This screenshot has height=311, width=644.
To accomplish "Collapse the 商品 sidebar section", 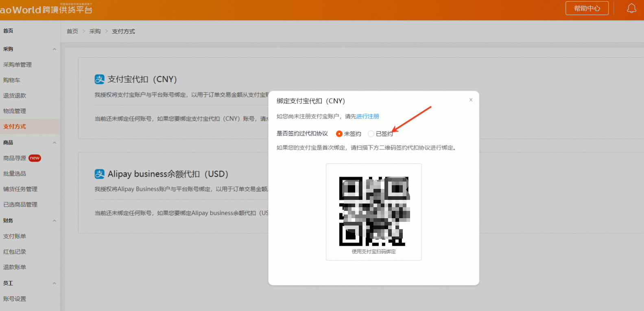I will coord(55,143).
